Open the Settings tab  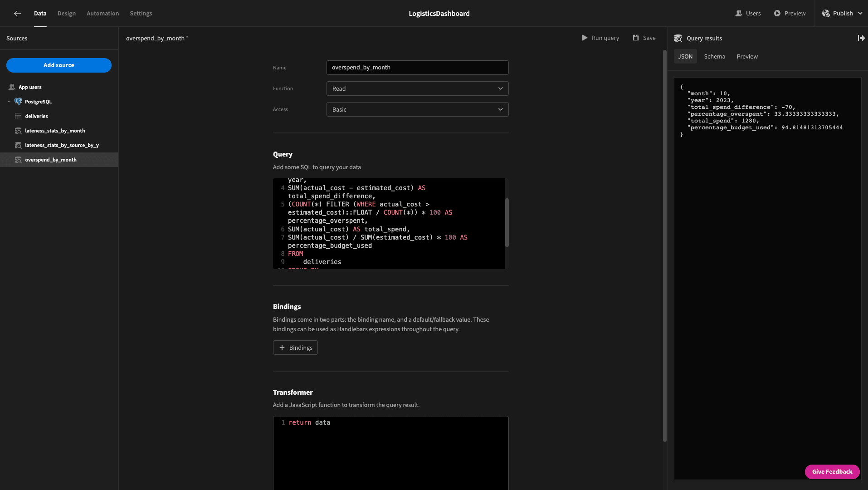(141, 14)
